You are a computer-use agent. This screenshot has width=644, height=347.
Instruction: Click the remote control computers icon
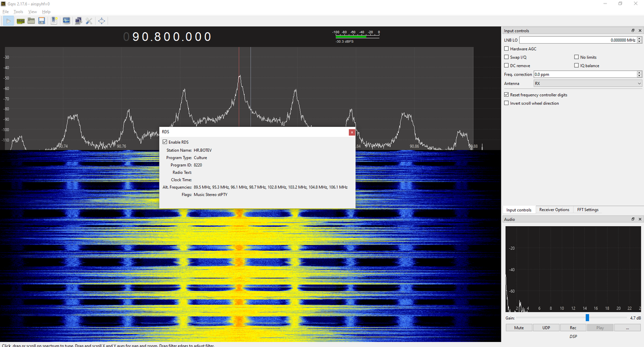click(x=78, y=21)
